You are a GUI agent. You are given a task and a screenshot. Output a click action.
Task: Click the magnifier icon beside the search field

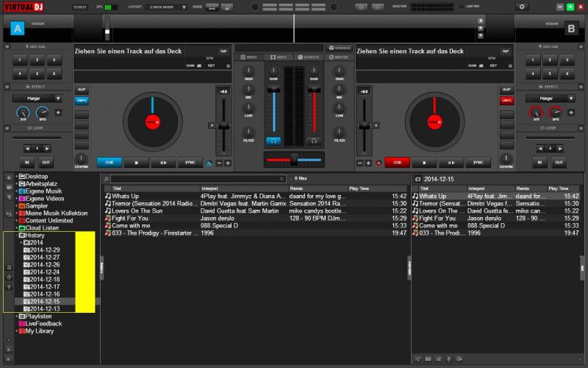coord(106,179)
